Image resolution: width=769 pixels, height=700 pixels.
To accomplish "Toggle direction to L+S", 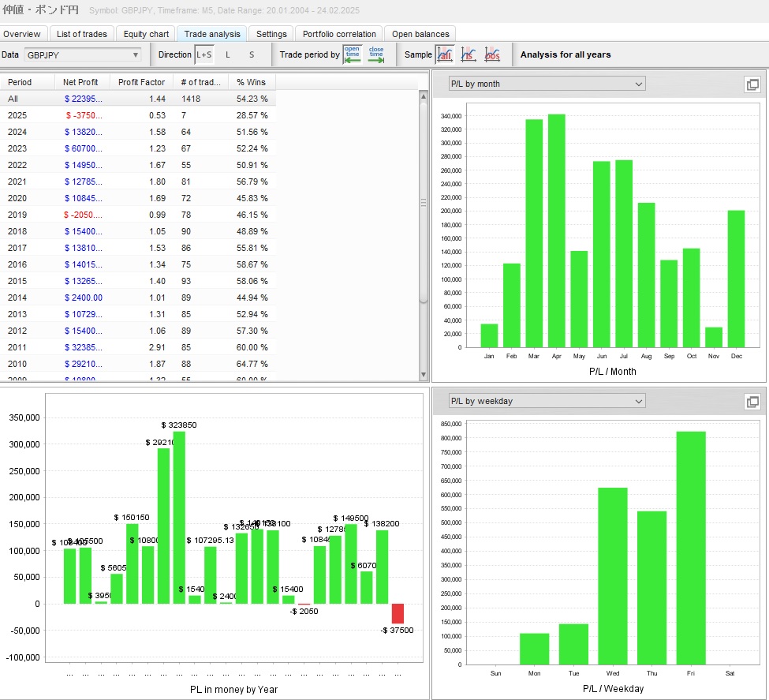I will point(204,54).
